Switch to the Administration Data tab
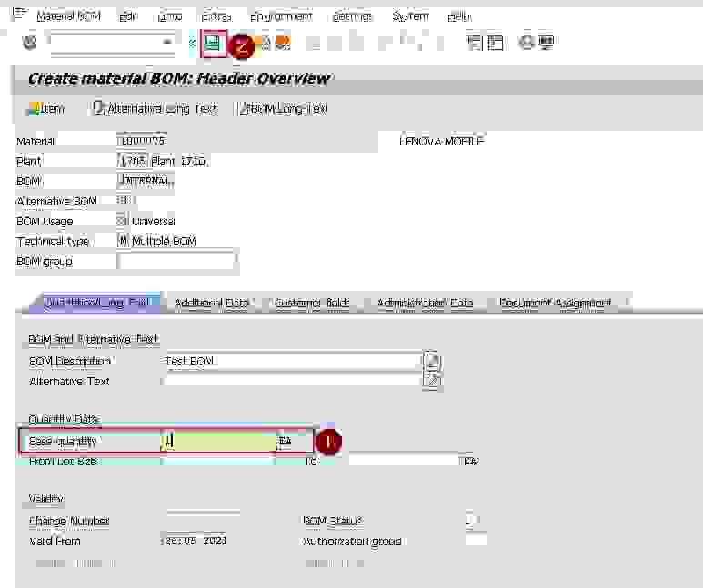The height and width of the screenshot is (588, 703). tap(425, 303)
